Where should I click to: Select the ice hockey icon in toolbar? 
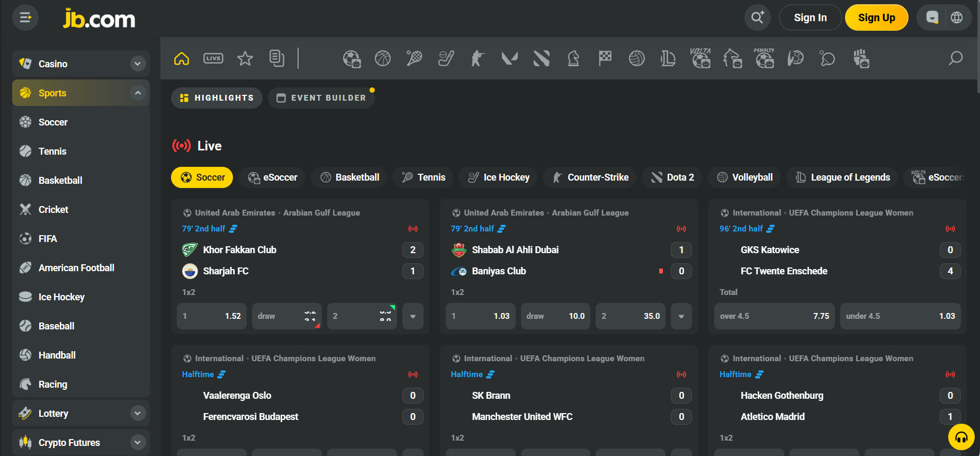(x=446, y=58)
